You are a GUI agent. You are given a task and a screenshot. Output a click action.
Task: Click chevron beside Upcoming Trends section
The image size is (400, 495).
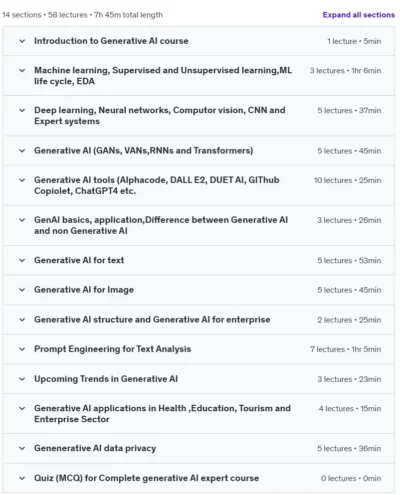(22, 379)
